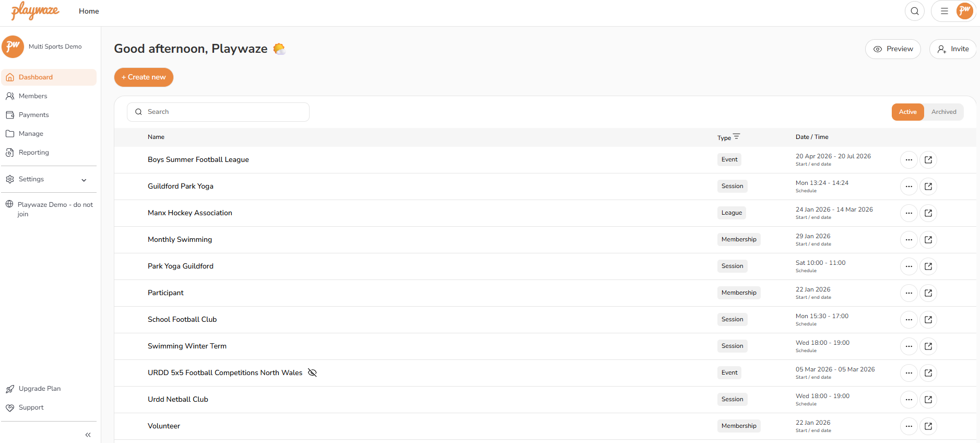Open the Type column filter
This screenshot has width=980, height=443.
736,137
